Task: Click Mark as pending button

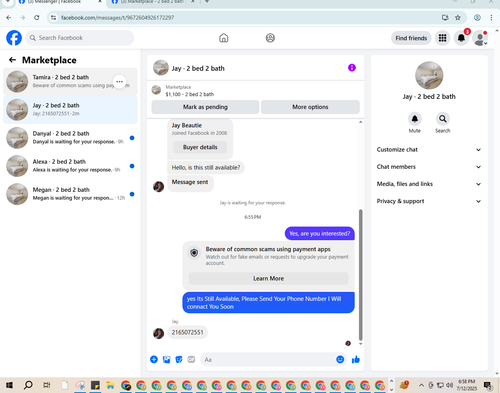Action: pos(205,107)
